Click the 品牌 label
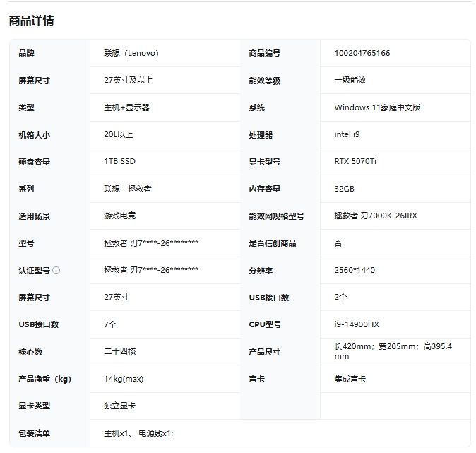 click(x=26, y=53)
